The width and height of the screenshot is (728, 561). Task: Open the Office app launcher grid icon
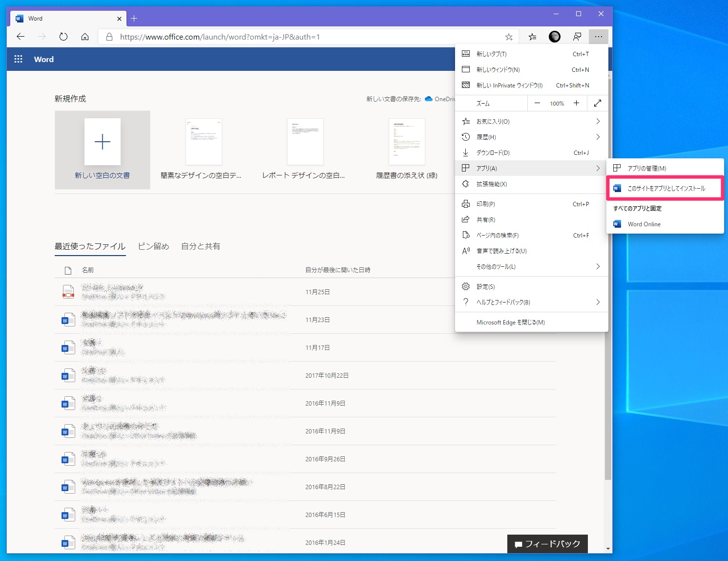(19, 59)
